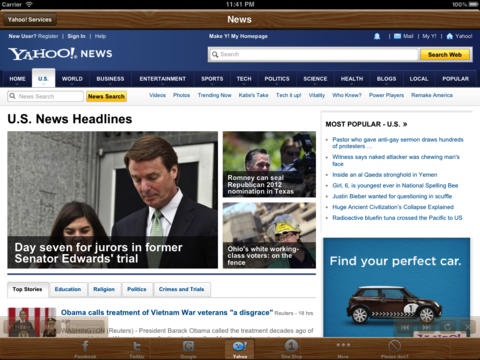
Task: Open the SPORTS navigation tab
Action: (212, 79)
